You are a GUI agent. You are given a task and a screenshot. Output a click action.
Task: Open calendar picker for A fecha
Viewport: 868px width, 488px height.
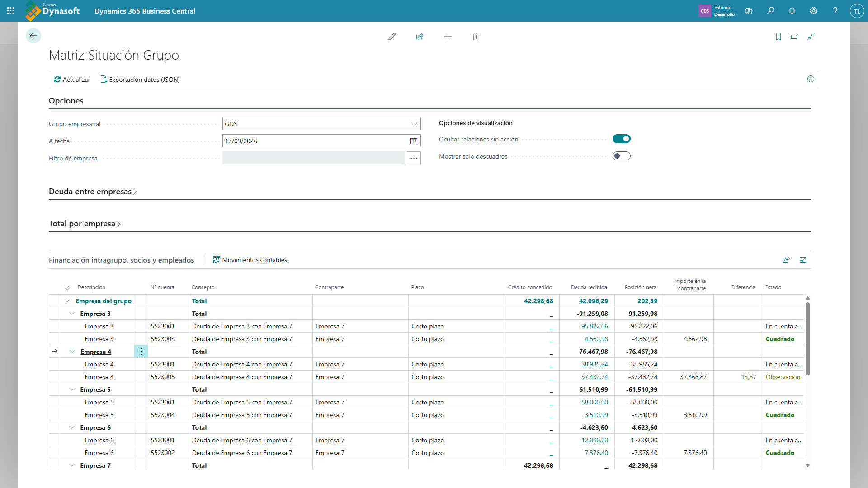(414, 141)
